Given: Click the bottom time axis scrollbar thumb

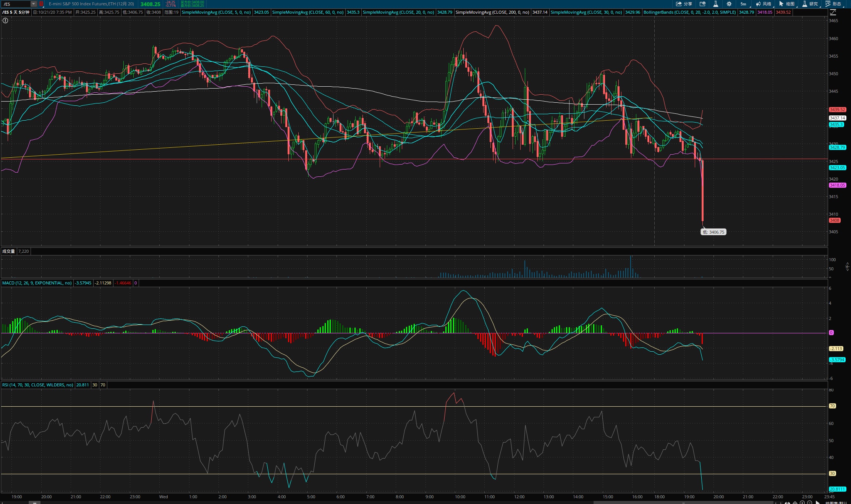Looking at the screenshot, I should [x=683, y=502].
